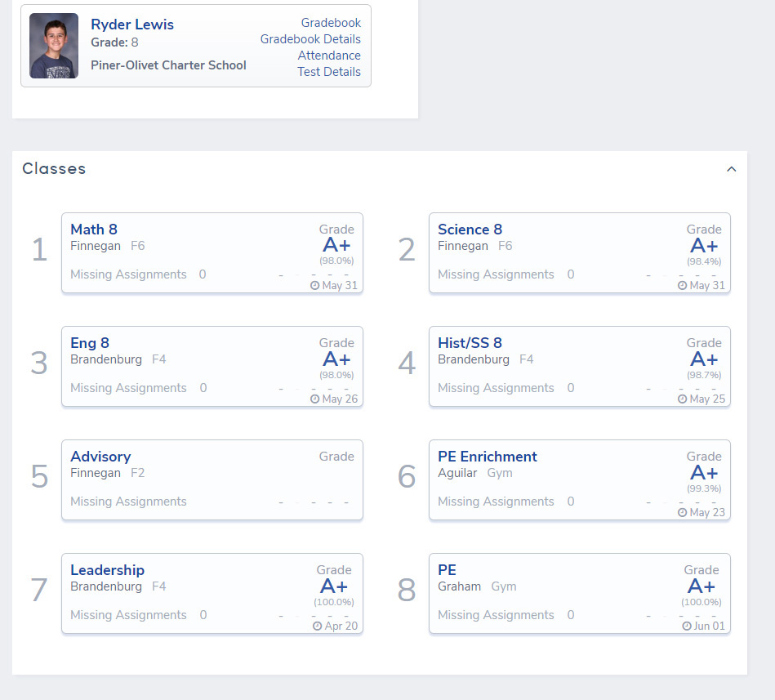Click Ryder Lewis student photo
Viewport: 775px width, 700px height.
[54, 46]
